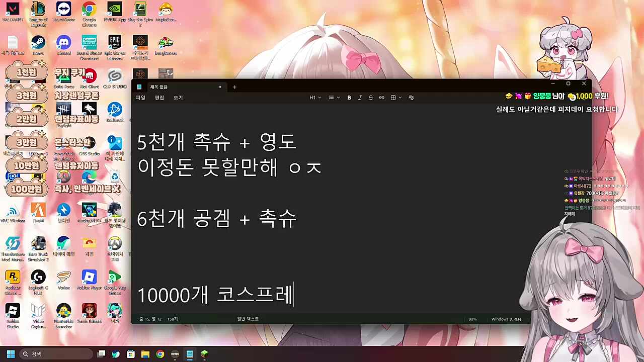Open NVIDIA App desktop icon
Image resolution: width=644 pixels, height=362 pixels.
click(115, 13)
